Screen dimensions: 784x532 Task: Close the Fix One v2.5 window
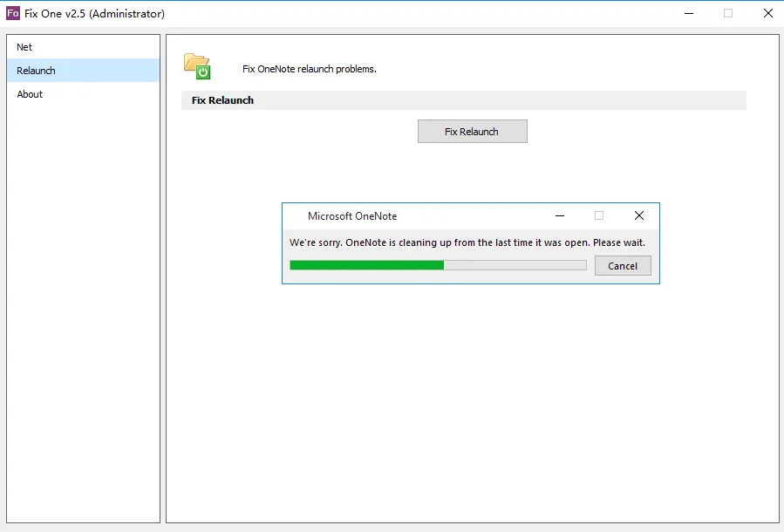[768, 13]
